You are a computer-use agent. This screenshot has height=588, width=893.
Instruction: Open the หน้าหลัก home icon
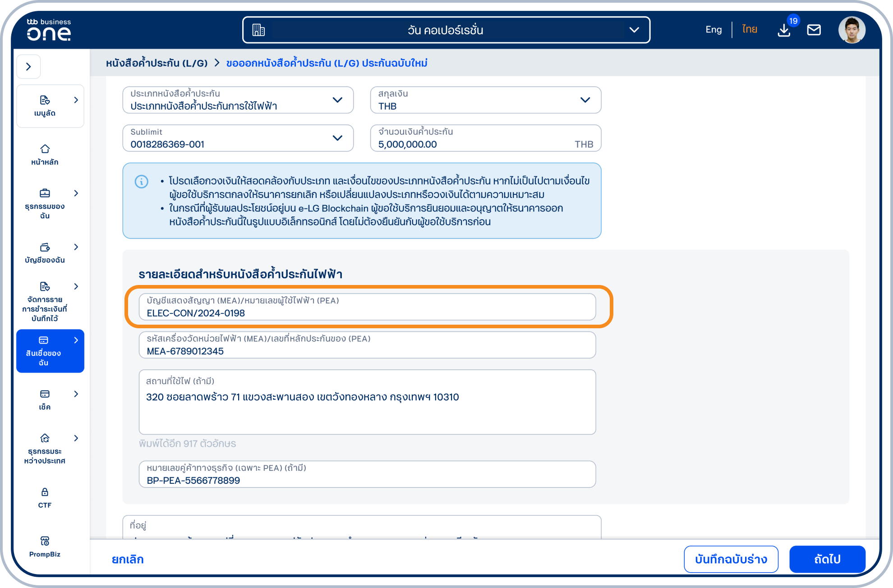[45, 149]
